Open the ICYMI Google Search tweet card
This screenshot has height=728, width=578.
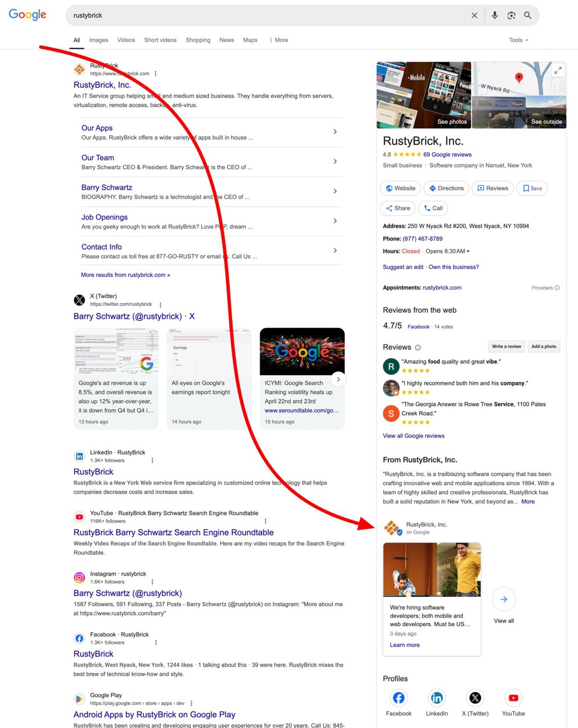coord(302,379)
